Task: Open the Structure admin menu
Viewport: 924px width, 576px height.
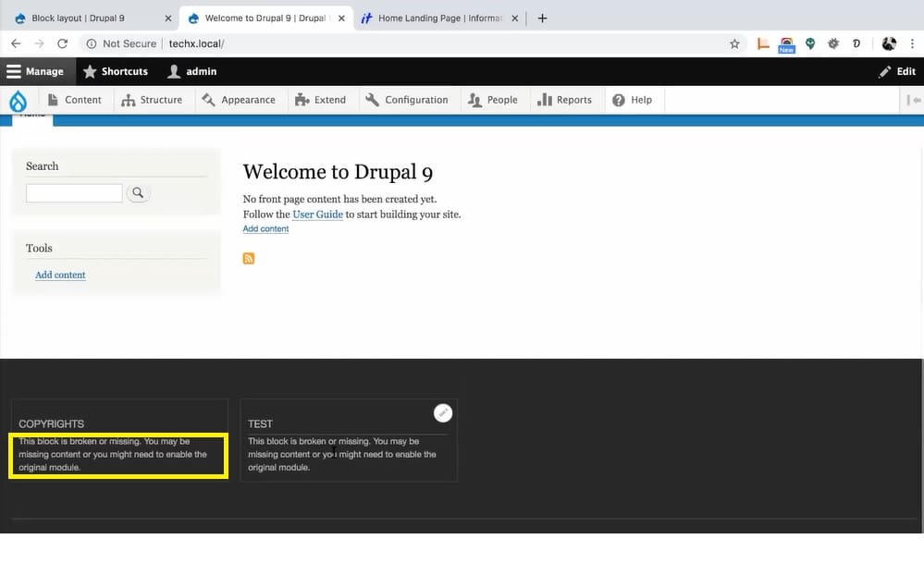Action: (x=152, y=100)
